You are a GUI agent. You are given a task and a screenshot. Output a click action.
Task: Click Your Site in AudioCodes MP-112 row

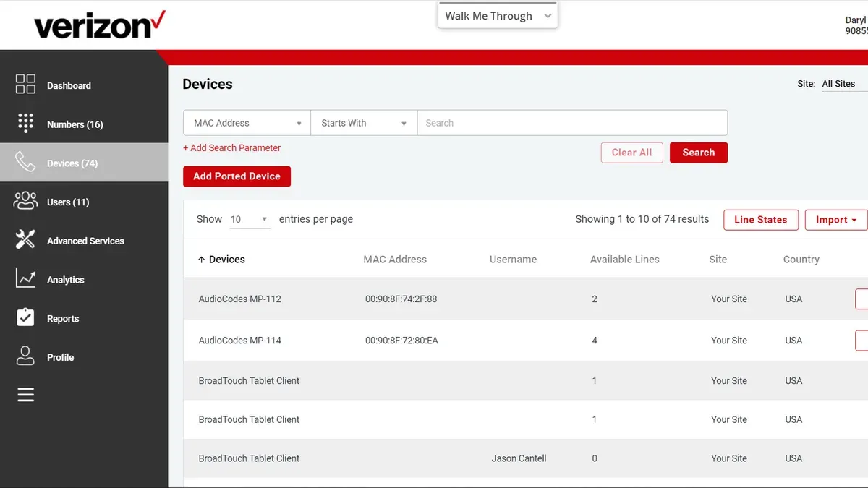pos(729,299)
